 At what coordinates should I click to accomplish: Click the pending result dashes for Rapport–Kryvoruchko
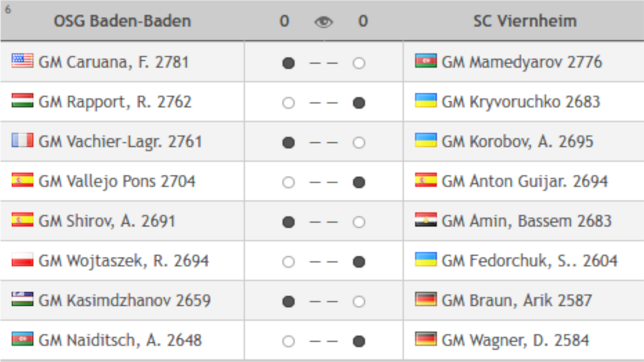324,103
